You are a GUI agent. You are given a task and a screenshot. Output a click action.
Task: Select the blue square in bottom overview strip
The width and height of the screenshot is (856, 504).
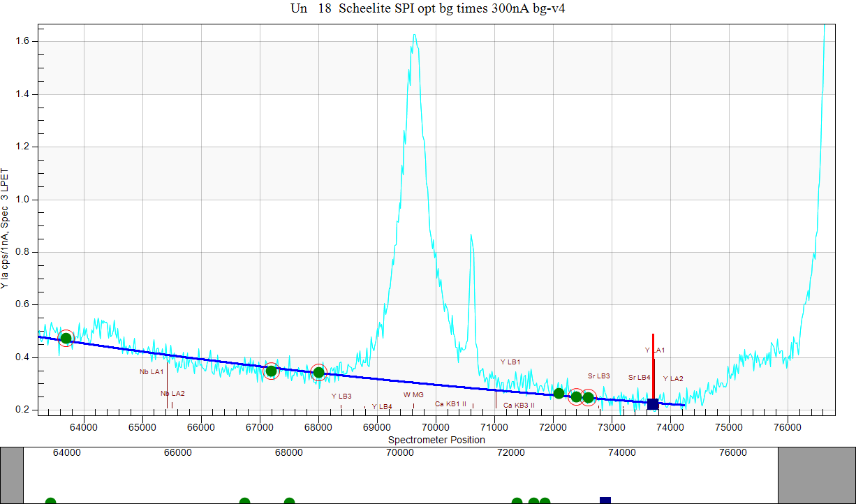pos(605,500)
